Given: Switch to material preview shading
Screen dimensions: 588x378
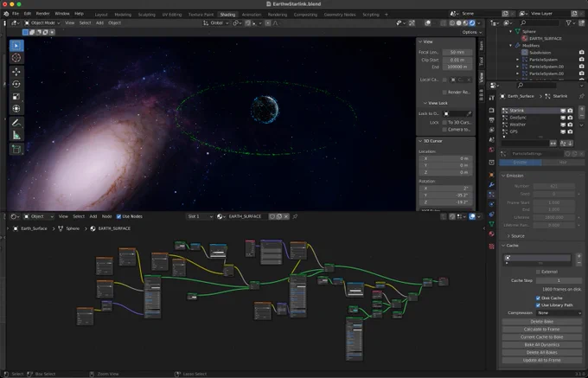Looking at the screenshot, I should coord(465,22).
